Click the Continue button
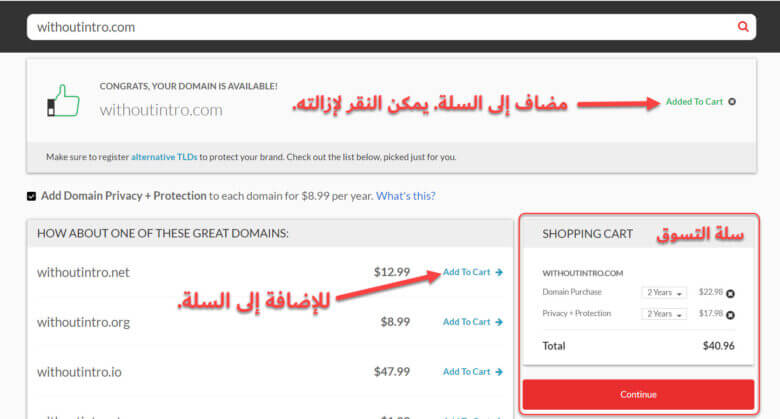This screenshot has width=780, height=419. pos(638,395)
